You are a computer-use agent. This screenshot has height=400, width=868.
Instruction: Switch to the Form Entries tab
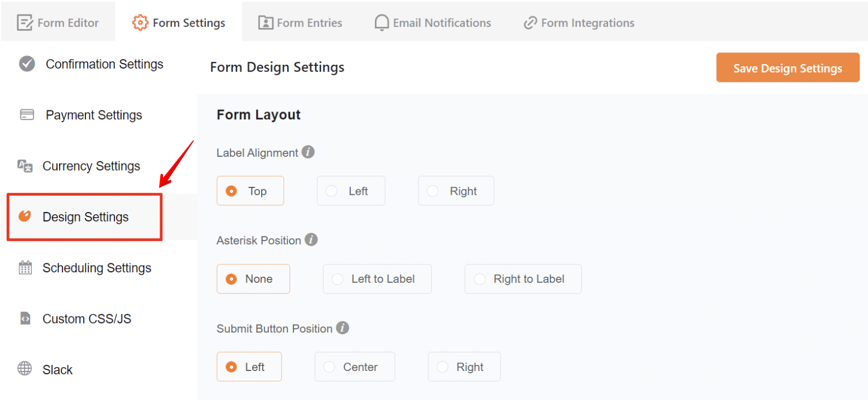pyautogui.click(x=300, y=23)
